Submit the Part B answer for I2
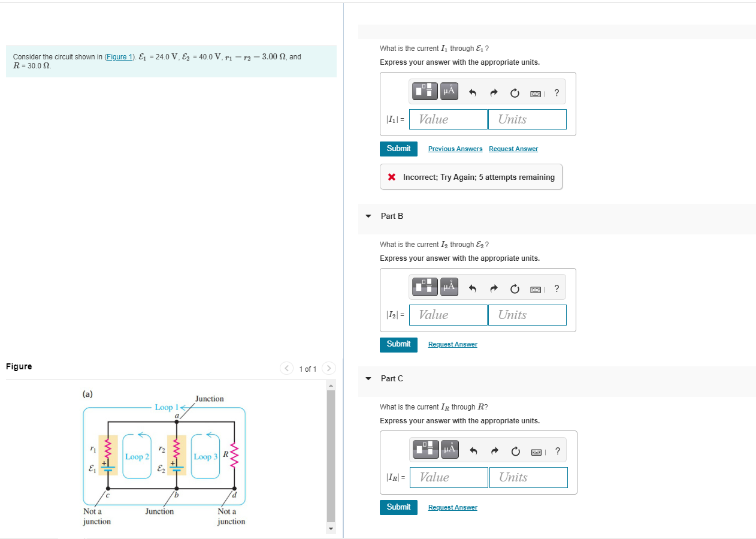The image size is (756, 539). [x=398, y=344]
